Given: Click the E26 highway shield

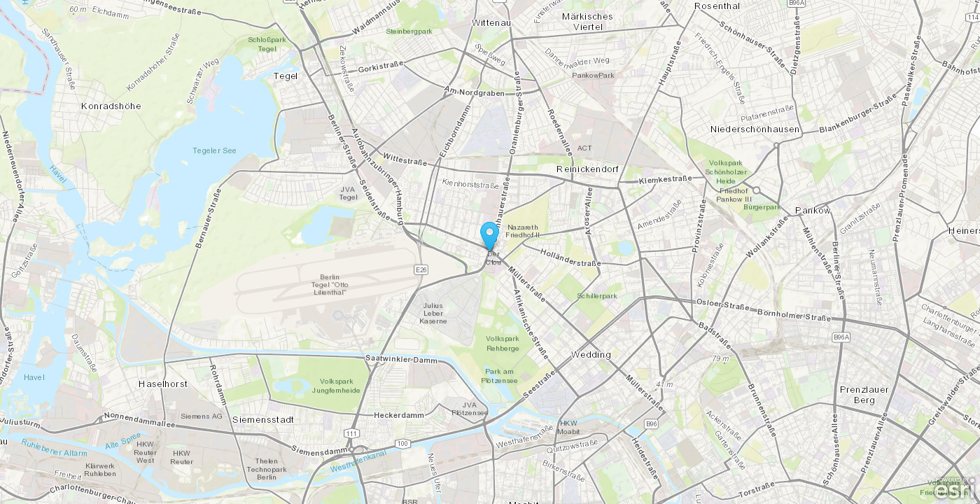Looking at the screenshot, I should [x=421, y=269].
